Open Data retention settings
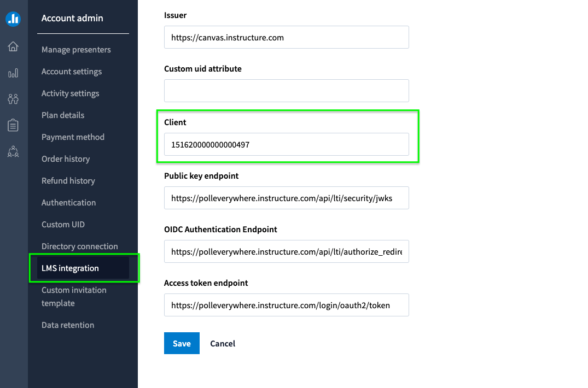The width and height of the screenshot is (588, 388). point(68,325)
